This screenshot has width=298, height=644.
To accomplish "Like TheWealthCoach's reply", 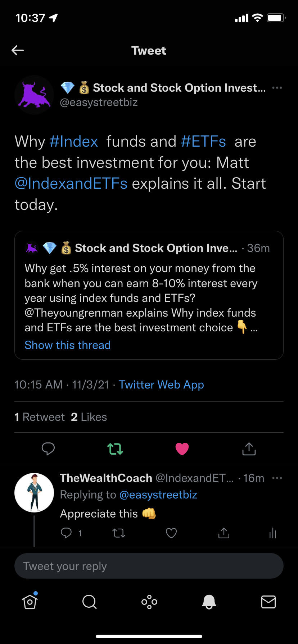I will tap(171, 533).
